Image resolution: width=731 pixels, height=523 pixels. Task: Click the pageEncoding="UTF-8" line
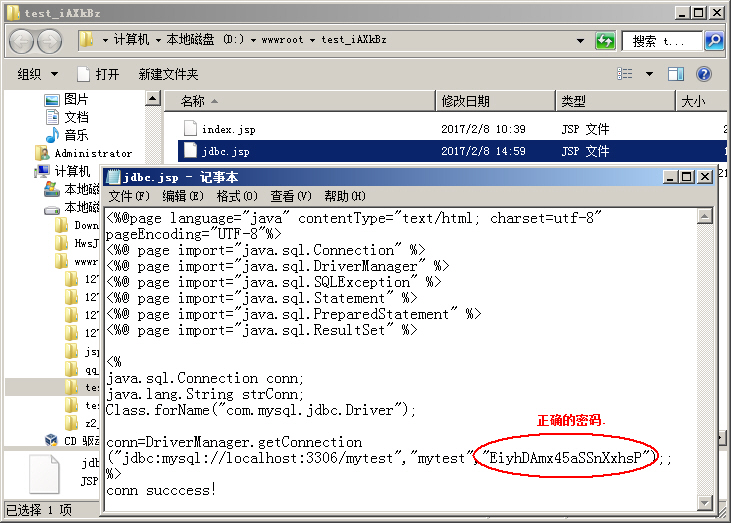pyautogui.click(x=194, y=234)
